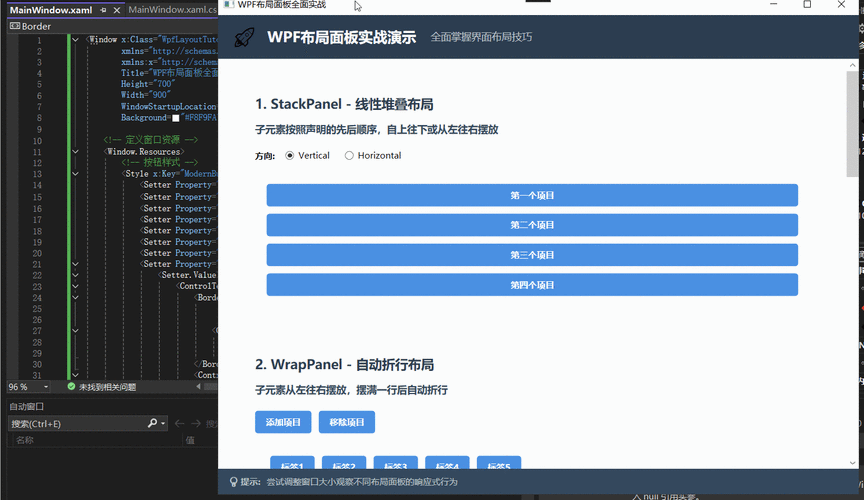Click the search magnifier in Autos window
Screen dimensions: 864x500
(x=152, y=423)
